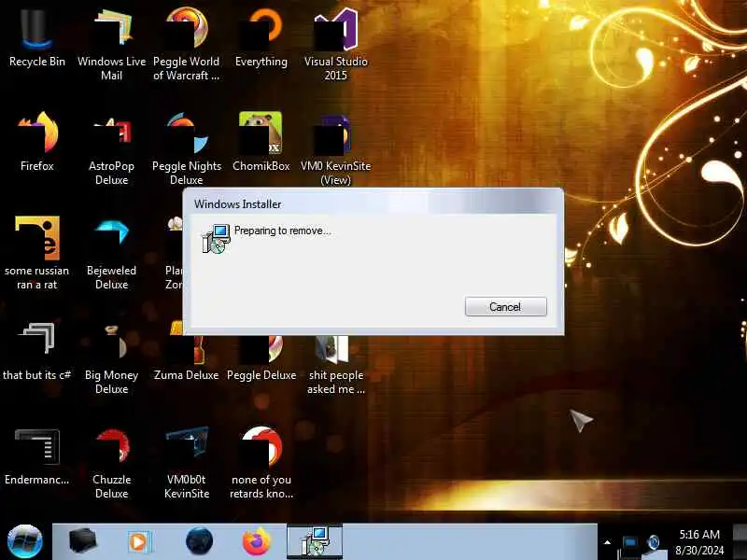Launch ChomikBox desktop icon
747x560 pixels.
click(261, 142)
